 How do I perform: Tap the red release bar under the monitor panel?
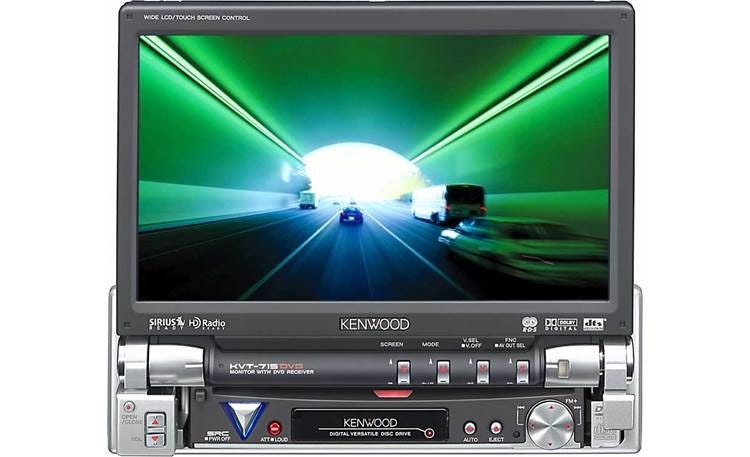[393, 393]
